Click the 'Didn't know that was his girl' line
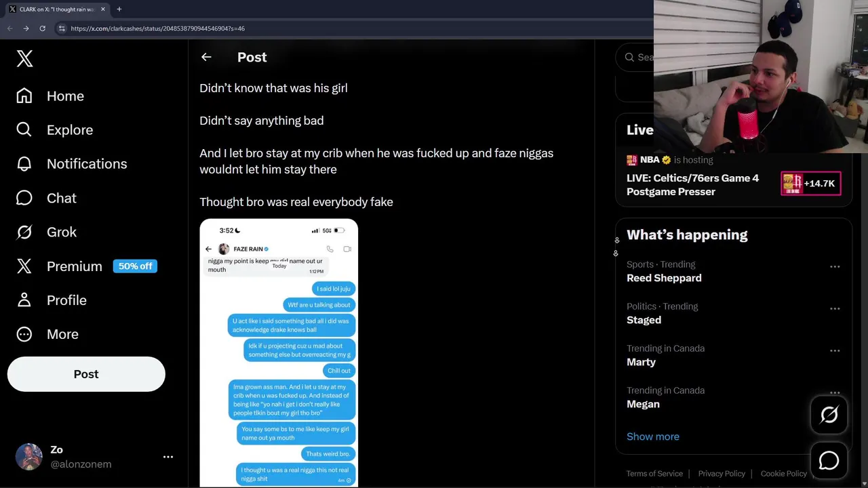Image resolution: width=868 pixels, height=488 pixels. pyautogui.click(x=273, y=88)
